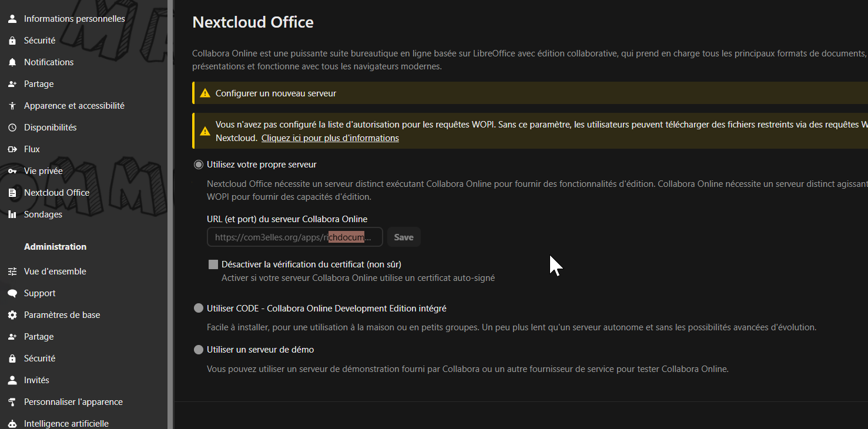The image size is (868, 429).
Task: Enable Désactiver la vérification du certificat checkbox
Action: 213,264
